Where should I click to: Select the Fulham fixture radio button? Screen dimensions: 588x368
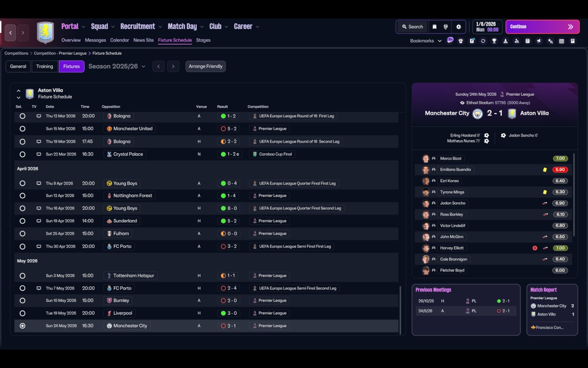coord(23,234)
